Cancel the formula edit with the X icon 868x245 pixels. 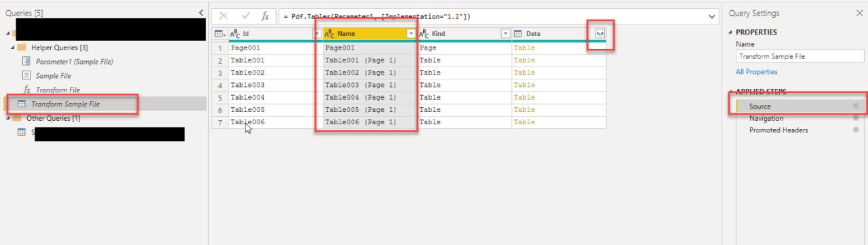coord(223,16)
